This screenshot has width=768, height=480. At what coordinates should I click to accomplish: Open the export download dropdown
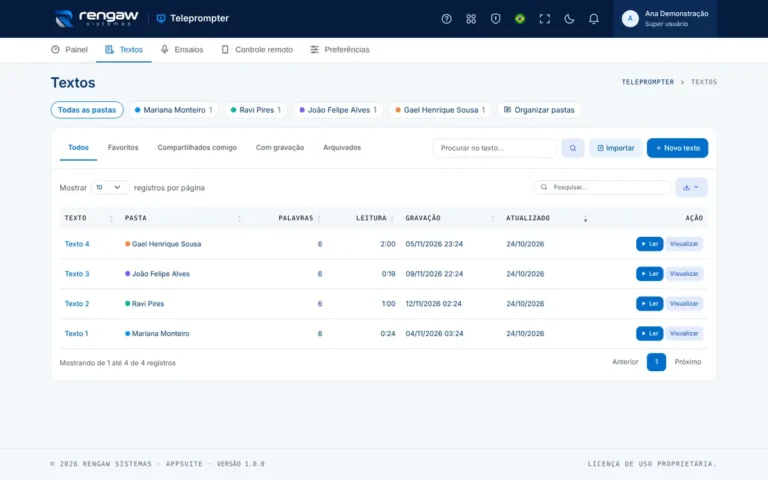(x=691, y=187)
